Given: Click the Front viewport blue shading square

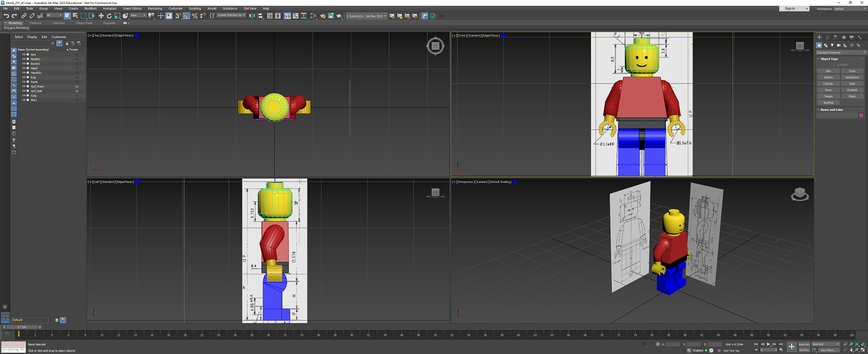Looking at the screenshot, I should [x=503, y=35].
